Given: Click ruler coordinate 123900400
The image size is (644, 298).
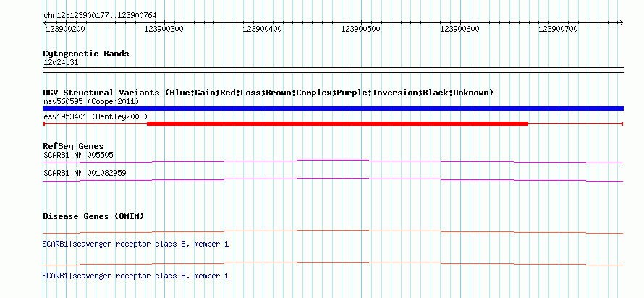Looking at the screenshot, I should [x=263, y=29].
